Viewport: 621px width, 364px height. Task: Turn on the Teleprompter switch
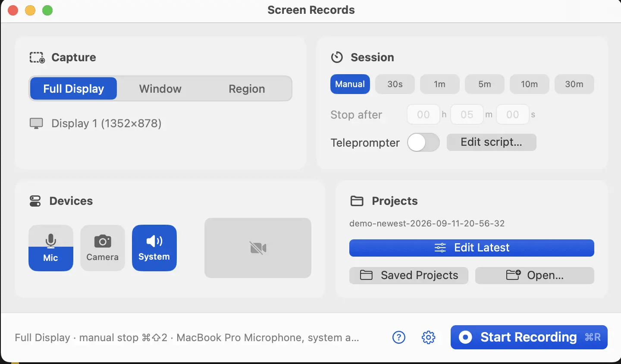(x=423, y=142)
